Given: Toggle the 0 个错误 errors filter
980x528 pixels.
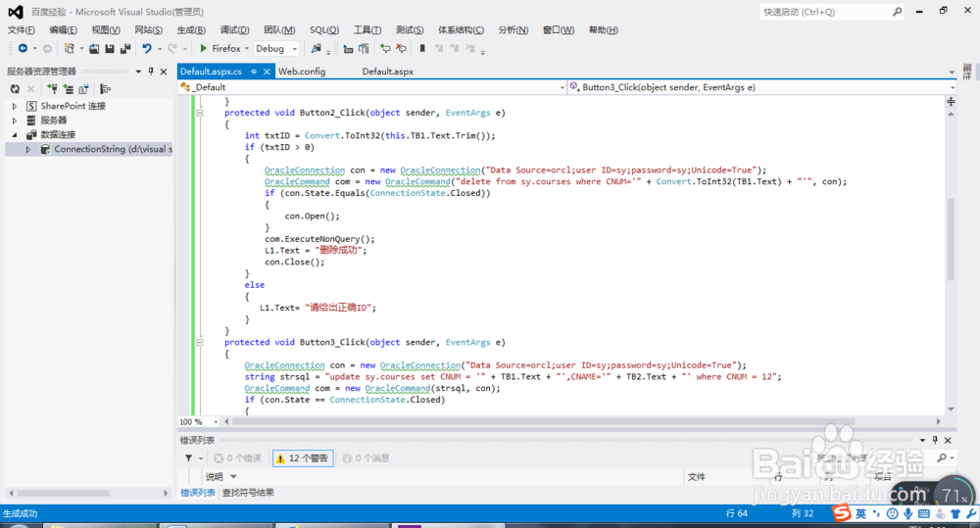Looking at the screenshot, I should (x=237, y=458).
